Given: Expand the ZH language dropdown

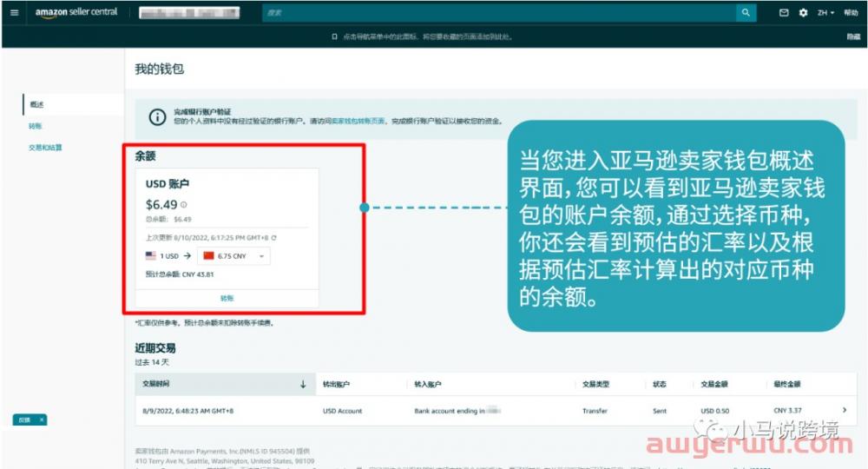Looking at the screenshot, I should [825, 13].
